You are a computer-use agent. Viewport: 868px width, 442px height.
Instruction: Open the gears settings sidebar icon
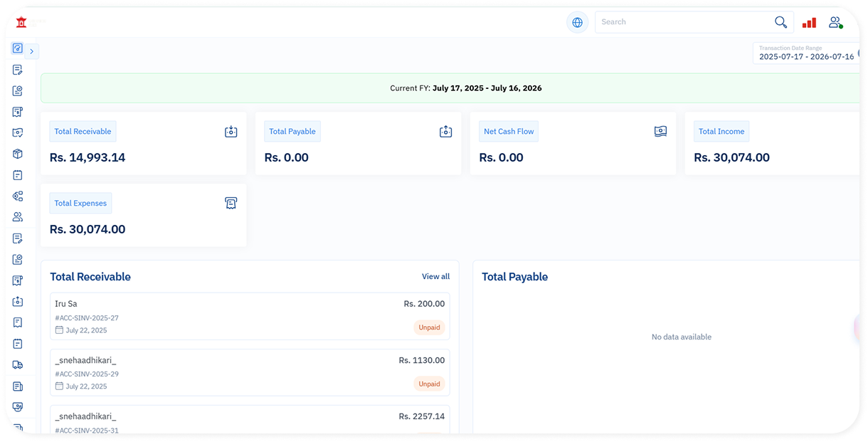tap(18, 196)
